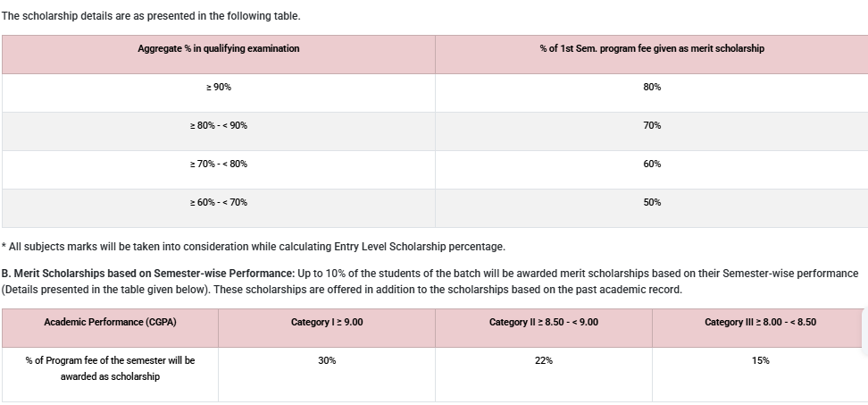Select the '≥ 90%' aggregate cell
This screenshot has width=868, height=405.
click(x=219, y=87)
